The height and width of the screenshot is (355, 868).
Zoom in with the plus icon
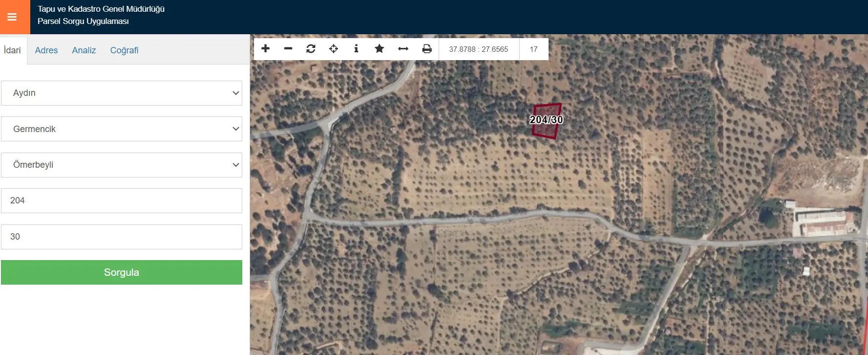(266, 49)
